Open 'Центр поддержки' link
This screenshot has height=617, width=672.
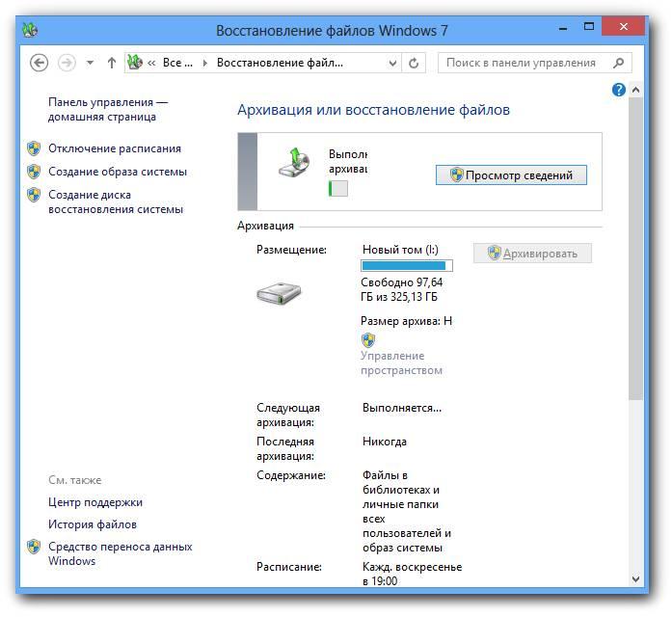(95, 502)
